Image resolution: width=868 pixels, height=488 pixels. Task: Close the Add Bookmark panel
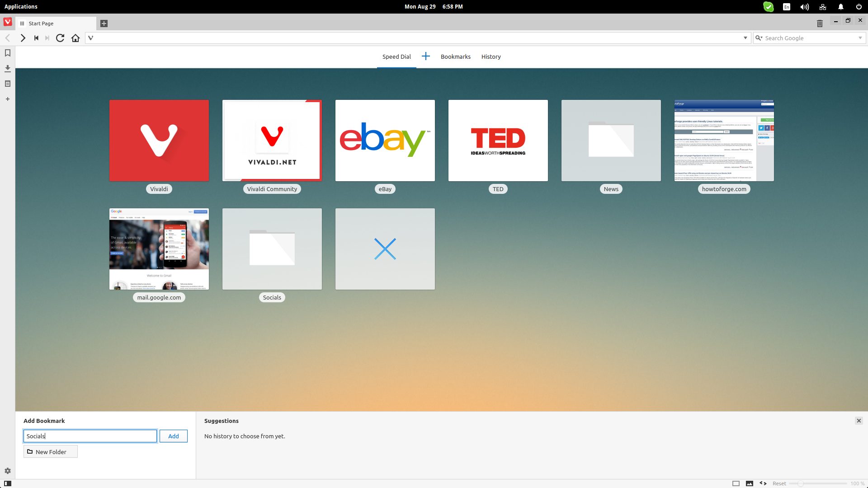point(859,421)
